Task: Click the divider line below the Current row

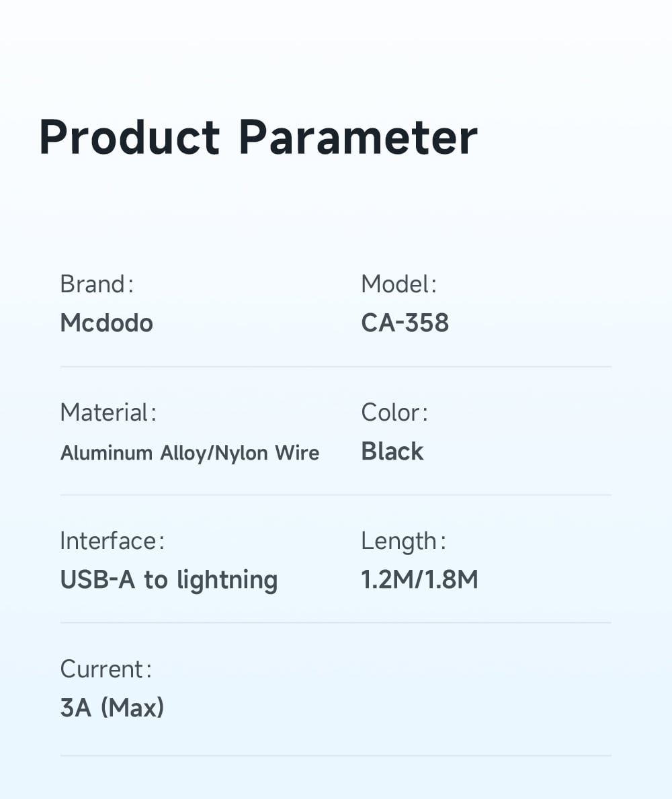Action: [x=336, y=756]
